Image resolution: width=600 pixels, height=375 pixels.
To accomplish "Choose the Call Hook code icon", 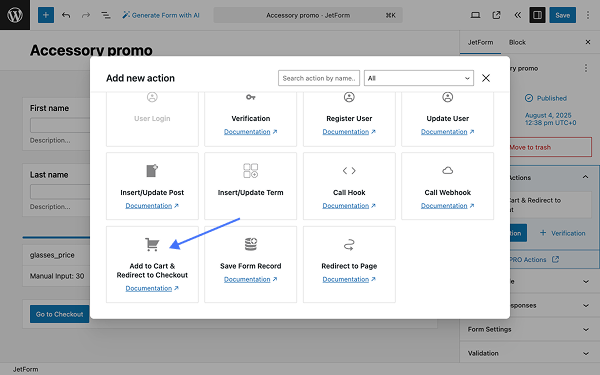I will tap(349, 171).
